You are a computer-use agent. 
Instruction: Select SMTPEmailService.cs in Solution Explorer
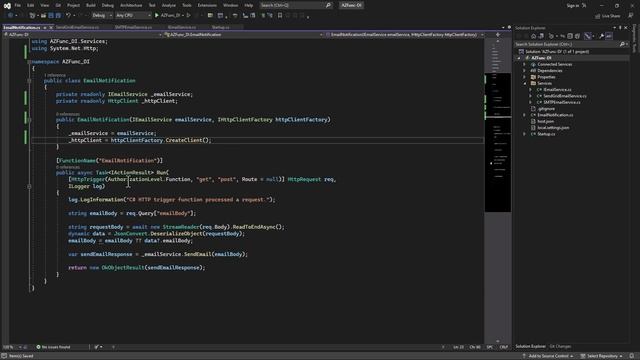[x=562, y=102]
